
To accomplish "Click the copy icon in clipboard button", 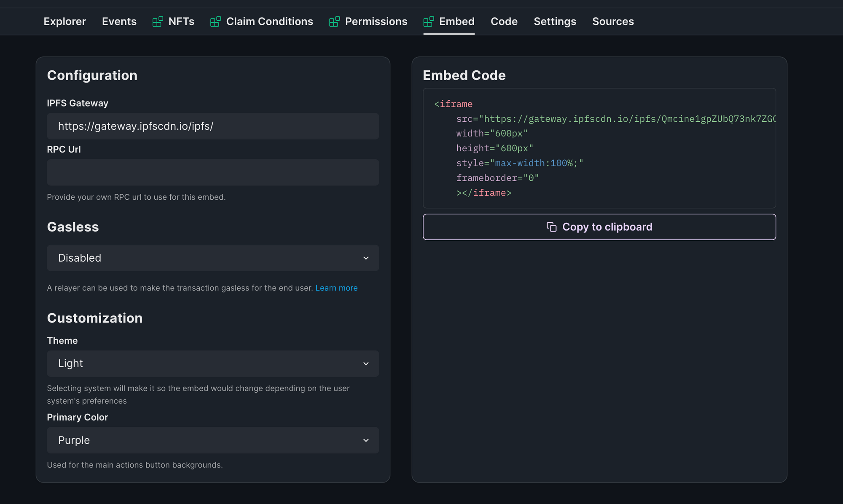I will (x=551, y=227).
